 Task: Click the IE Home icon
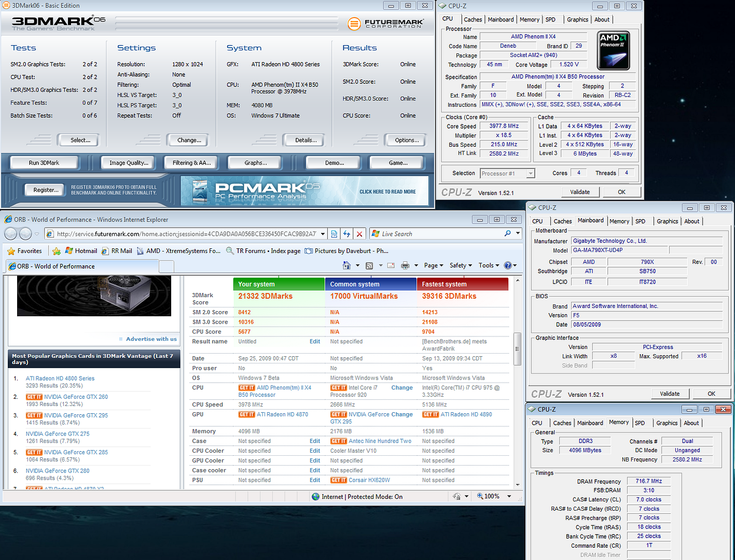(346, 265)
